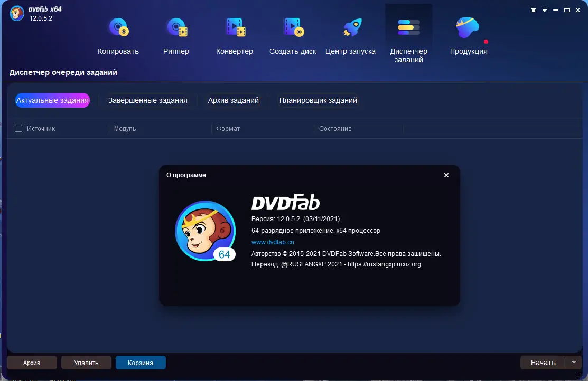The width and height of the screenshot is (588, 381).
Task: Expand the Начать button dropdown arrow
Action: pyautogui.click(x=574, y=363)
